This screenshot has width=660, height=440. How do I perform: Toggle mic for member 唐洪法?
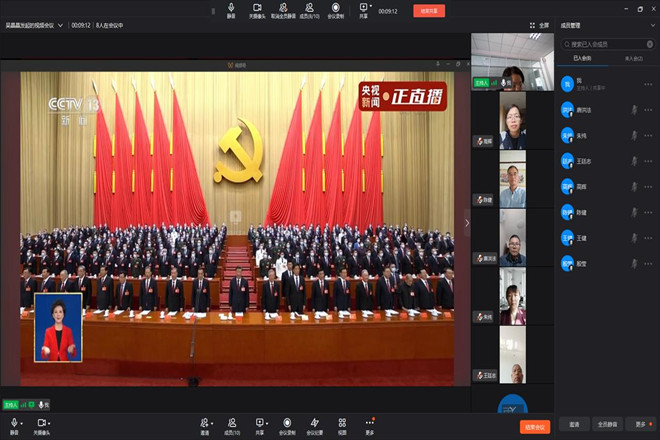tap(634, 110)
